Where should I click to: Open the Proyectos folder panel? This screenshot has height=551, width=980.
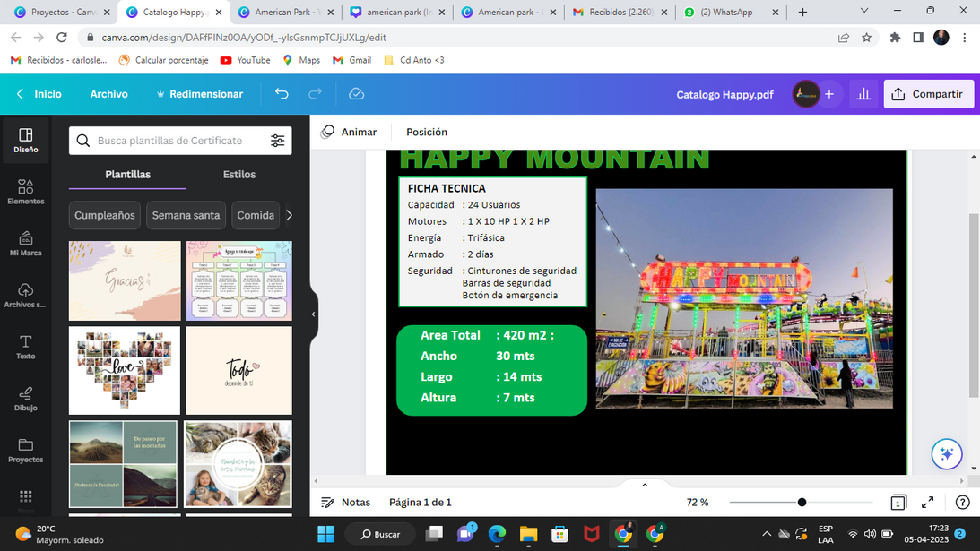26,451
